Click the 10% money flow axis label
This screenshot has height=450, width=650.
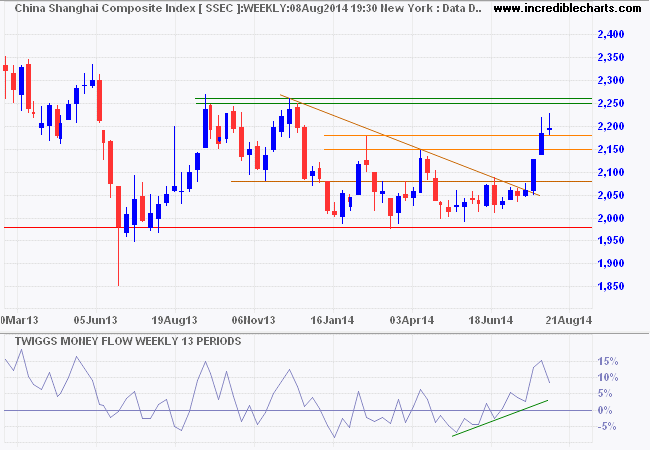tap(607, 377)
